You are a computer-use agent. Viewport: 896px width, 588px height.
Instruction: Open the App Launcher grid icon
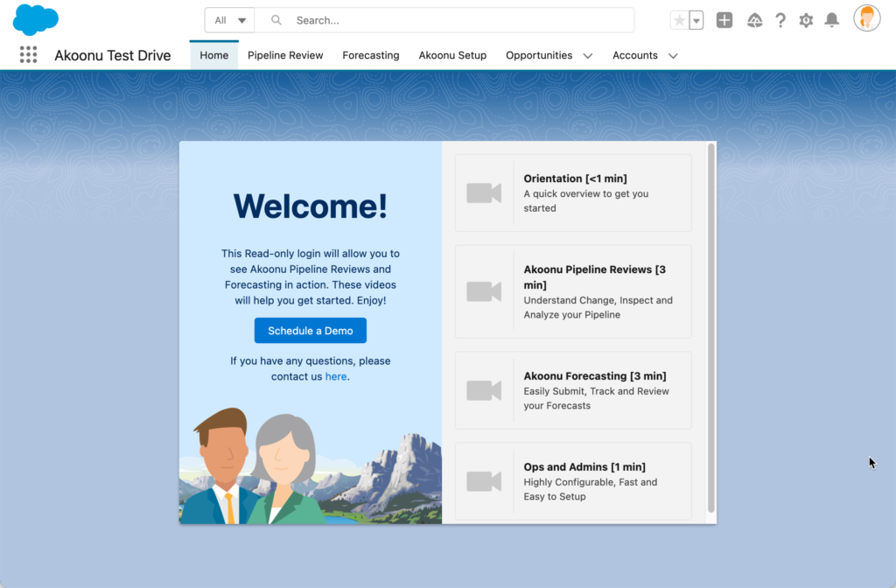click(28, 55)
